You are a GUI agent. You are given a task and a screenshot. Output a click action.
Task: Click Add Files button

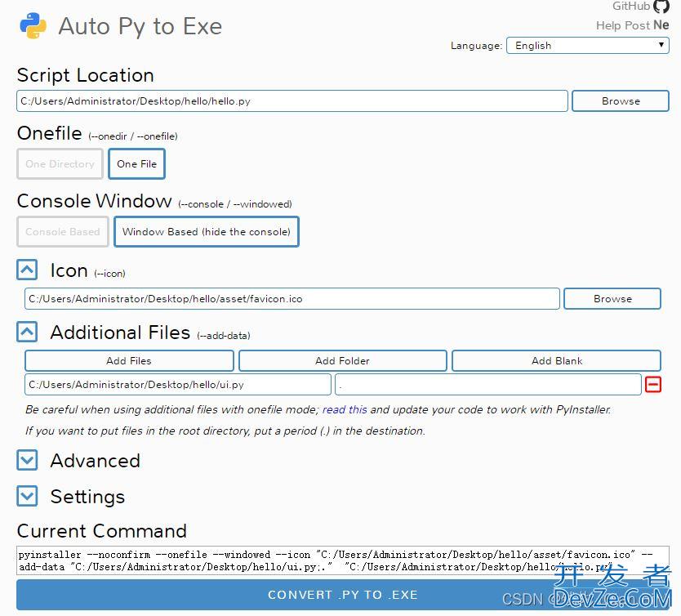[x=129, y=360]
